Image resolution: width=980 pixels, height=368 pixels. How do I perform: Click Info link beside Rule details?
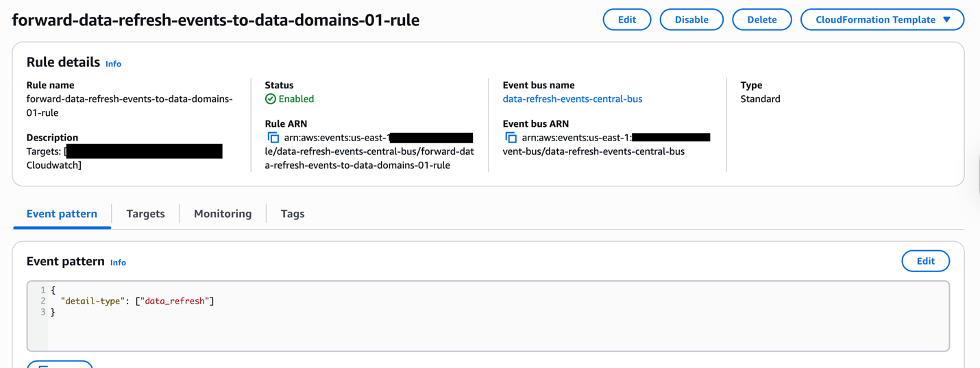point(113,64)
